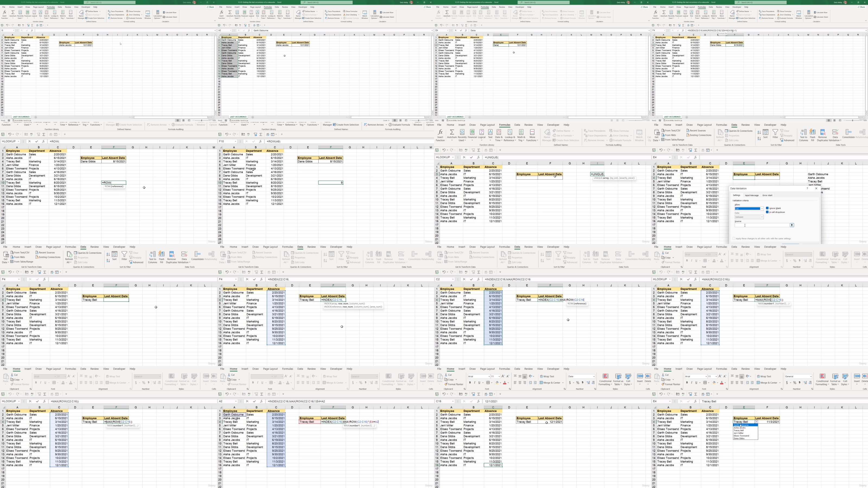The image size is (868, 488).
Task: Click the Data Validation dialog help question mark
Action: point(807,189)
